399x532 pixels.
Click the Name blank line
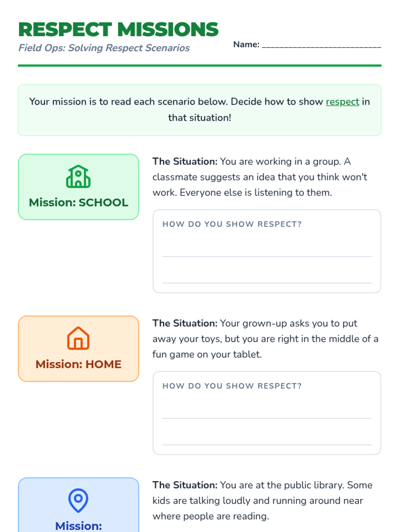(x=322, y=45)
